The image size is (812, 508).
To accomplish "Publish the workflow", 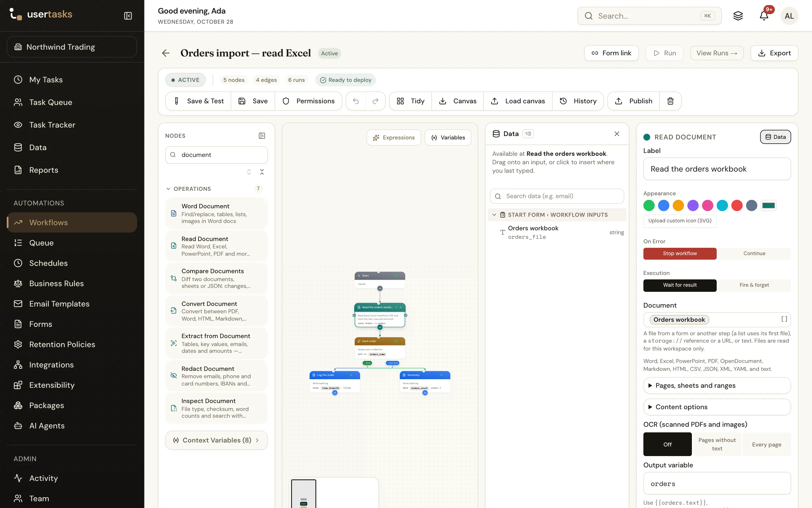I will tap(634, 101).
